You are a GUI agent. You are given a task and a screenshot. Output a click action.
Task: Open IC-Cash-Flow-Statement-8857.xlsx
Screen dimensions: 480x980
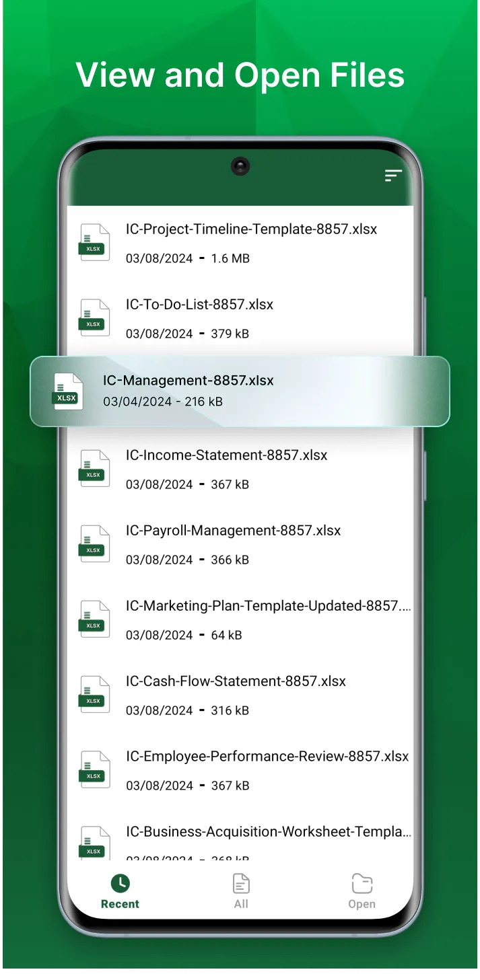tap(236, 681)
